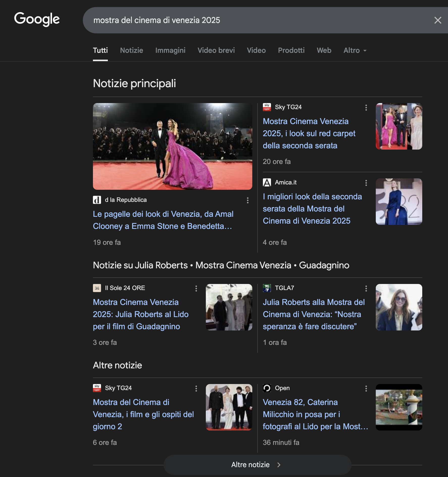Open the Il Sole 24 ORE article thumbnail

(229, 307)
